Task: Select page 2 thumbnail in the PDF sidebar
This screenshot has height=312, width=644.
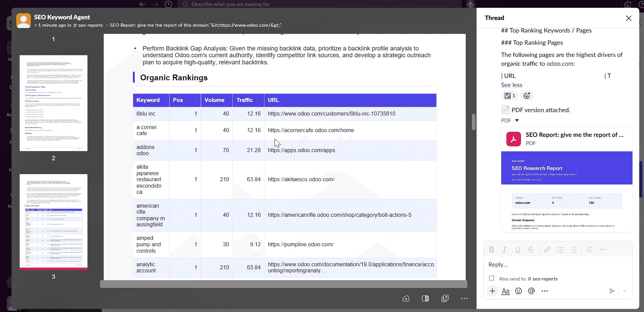Action: [54, 103]
